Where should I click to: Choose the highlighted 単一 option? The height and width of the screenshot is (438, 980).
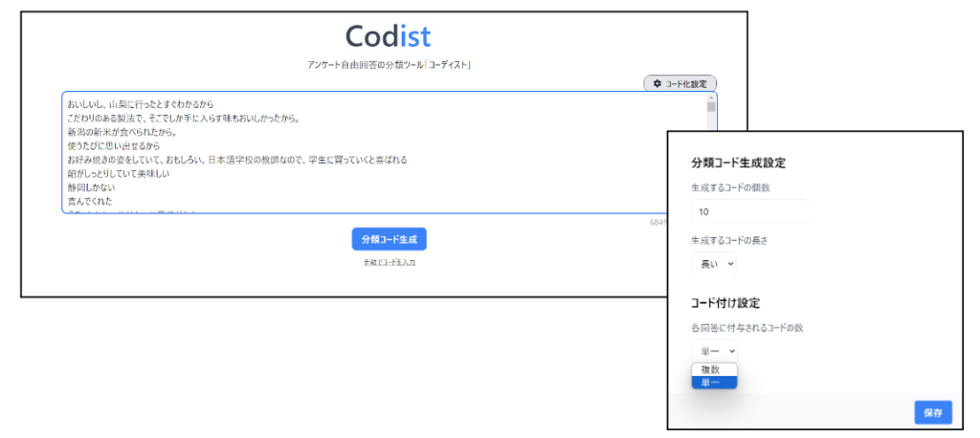click(x=714, y=382)
